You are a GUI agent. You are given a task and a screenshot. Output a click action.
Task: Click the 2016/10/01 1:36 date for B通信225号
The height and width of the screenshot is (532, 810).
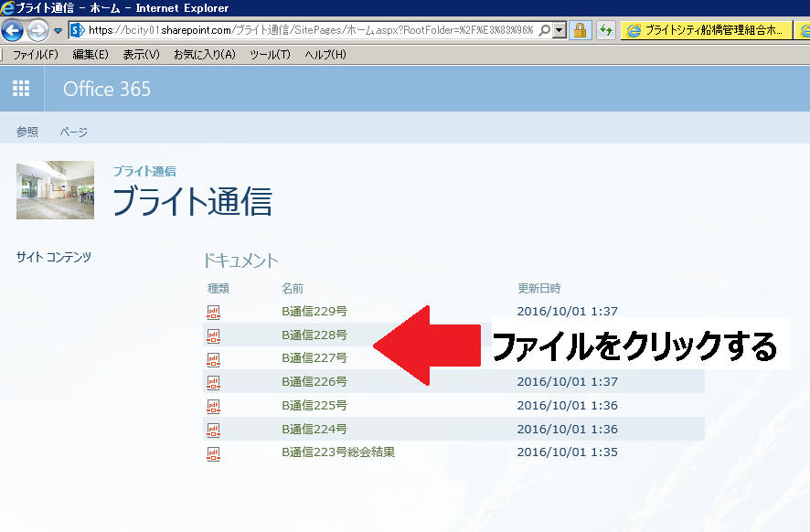[x=567, y=405]
